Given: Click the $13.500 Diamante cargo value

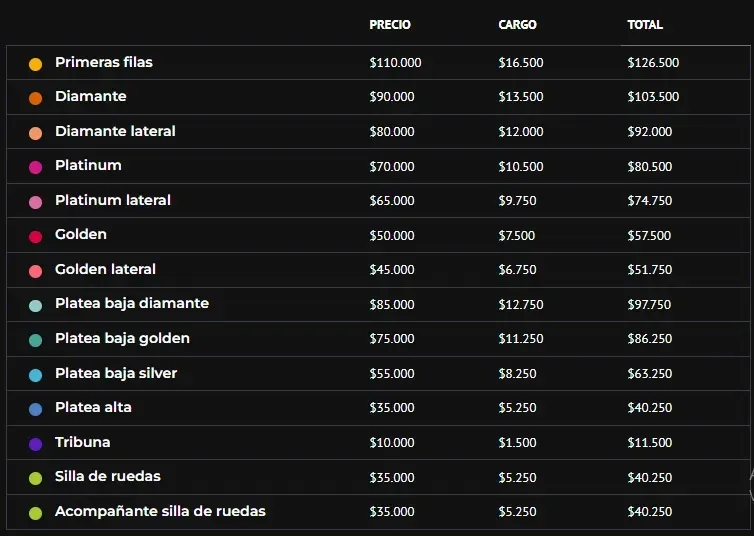Looking at the screenshot, I should pyautogui.click(x=521, y=97).
